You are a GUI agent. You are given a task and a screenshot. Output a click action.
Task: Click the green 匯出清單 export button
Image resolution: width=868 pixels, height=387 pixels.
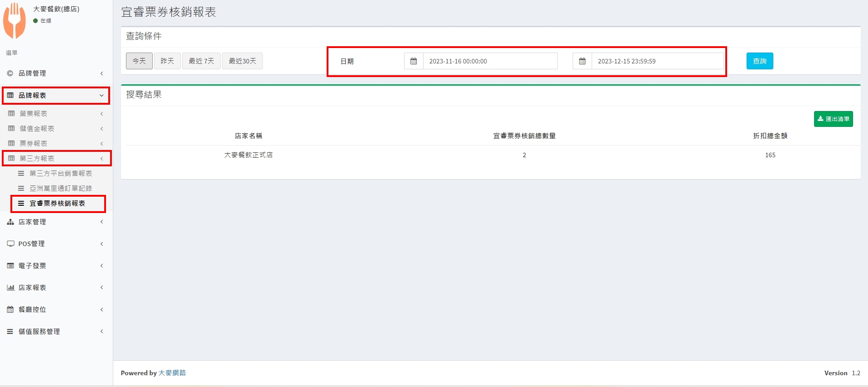(833, 119)
